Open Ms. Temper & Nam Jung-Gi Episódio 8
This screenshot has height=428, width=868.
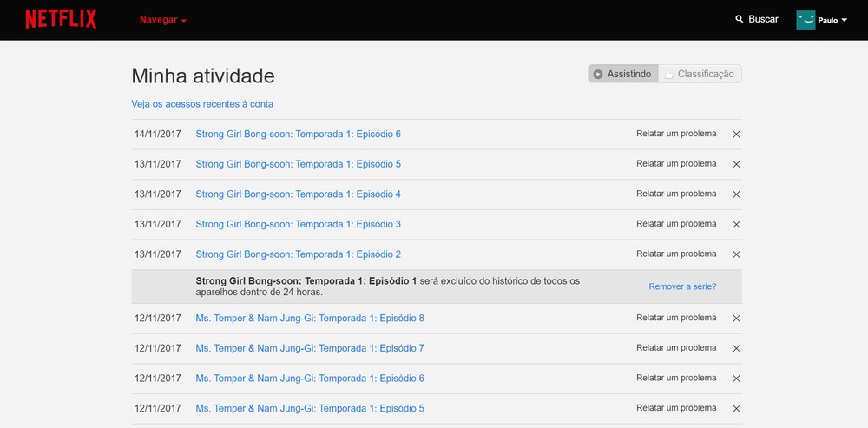tap(310, 319)
